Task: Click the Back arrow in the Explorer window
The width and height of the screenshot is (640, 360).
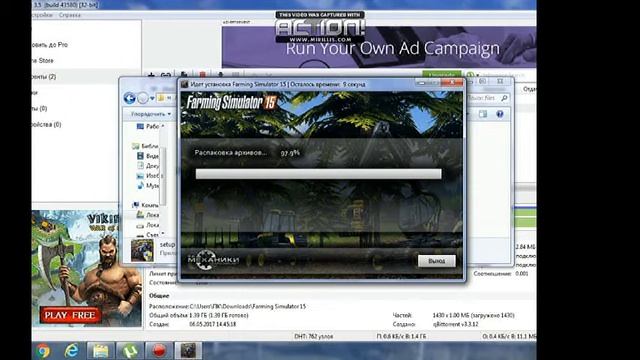Action: tap(129, 98)
